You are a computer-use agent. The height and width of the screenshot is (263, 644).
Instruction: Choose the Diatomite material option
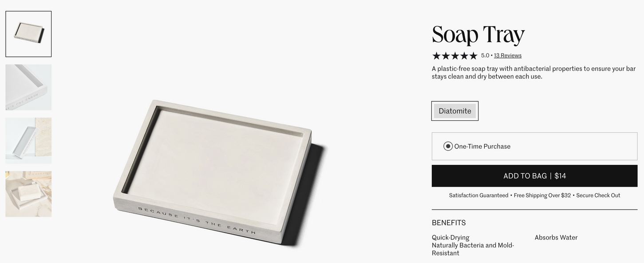click(x=455, y=111)
